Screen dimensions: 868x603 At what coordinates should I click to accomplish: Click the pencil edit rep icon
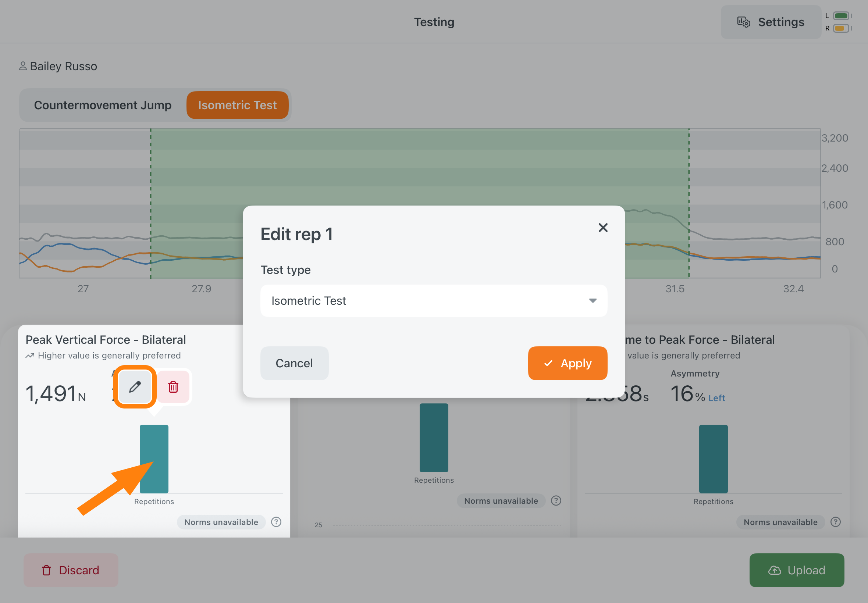pyautogui.click(x=135, y=387)
